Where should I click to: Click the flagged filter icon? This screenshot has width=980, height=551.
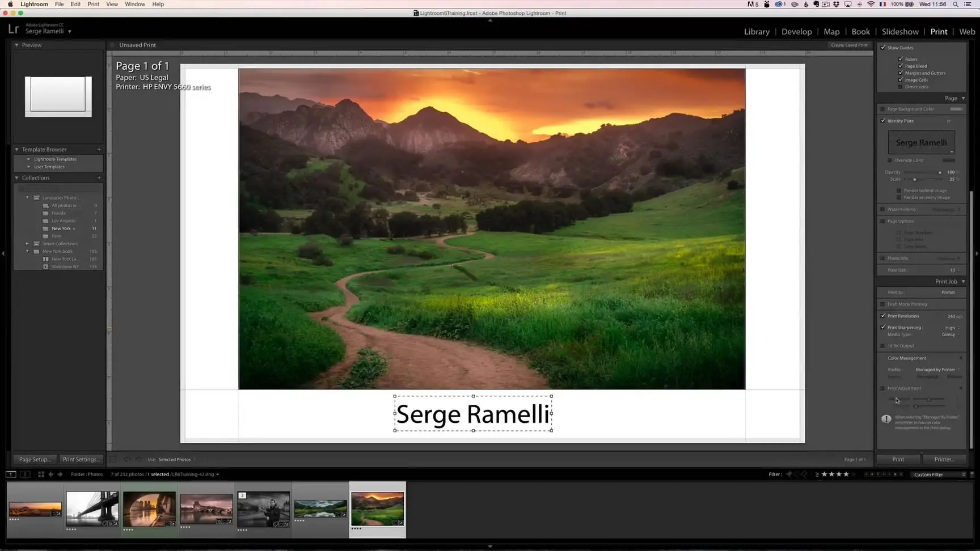click(789, 474)
